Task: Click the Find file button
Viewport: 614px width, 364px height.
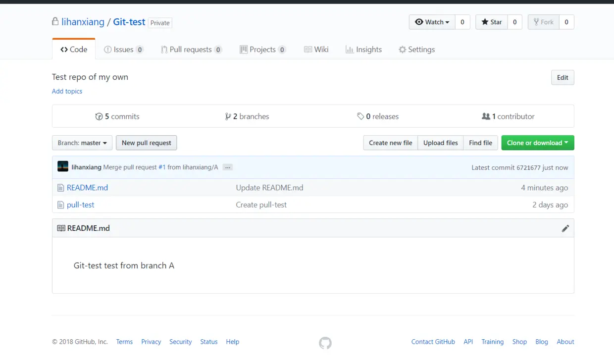Action: coord(480,143)
